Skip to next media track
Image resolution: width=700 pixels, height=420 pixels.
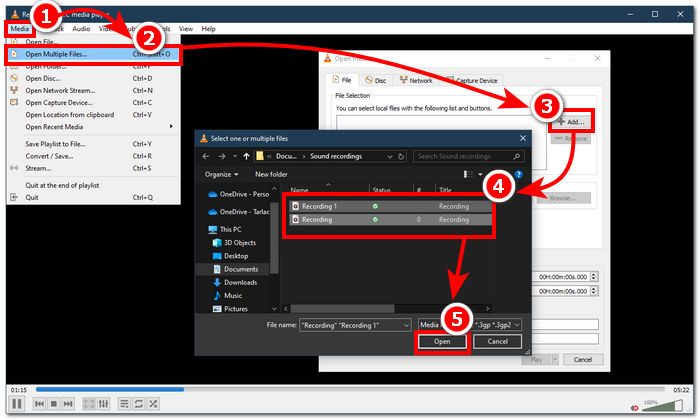point(68,404)
